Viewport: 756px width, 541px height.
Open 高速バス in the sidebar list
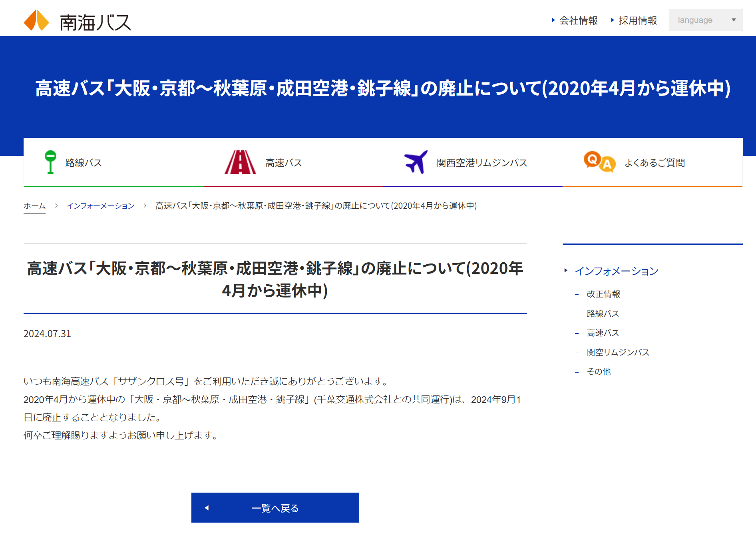coord(603,333)
